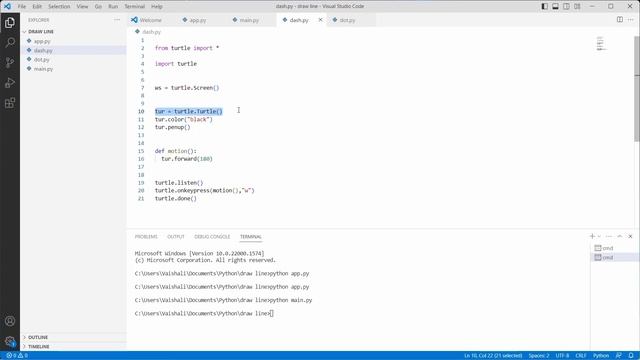The image size is (640, 360).
Task: Select the TERMINAL panel tab
Action: [251, 237]
